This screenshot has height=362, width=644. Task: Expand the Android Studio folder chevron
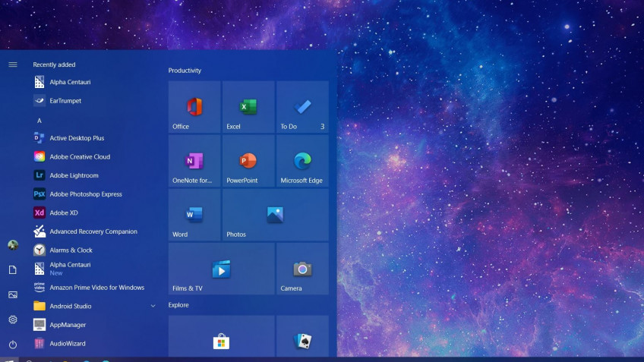tap(153, 306)
